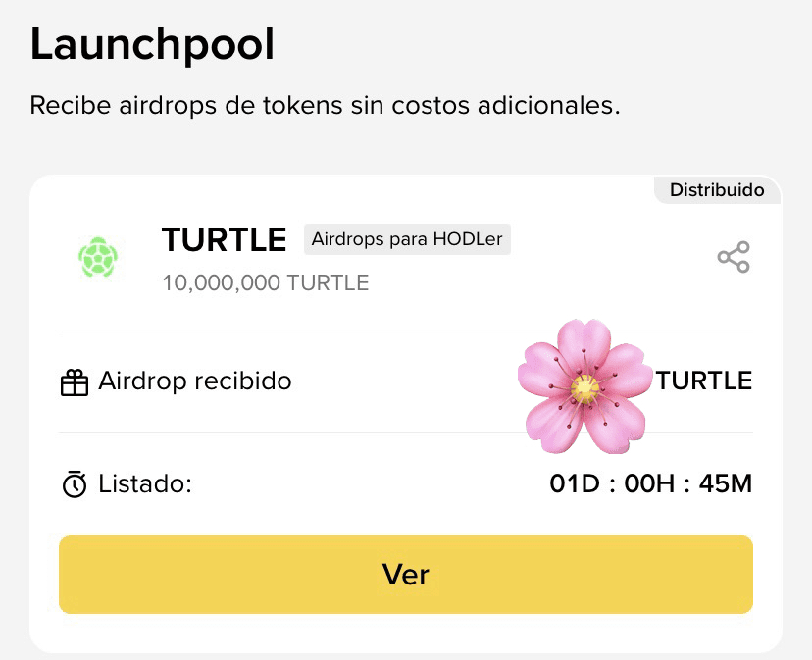The height and width of the screenshot is (660, 812).
Task: Click the word airdrops in the subtitle
Action: pos(165,106)
